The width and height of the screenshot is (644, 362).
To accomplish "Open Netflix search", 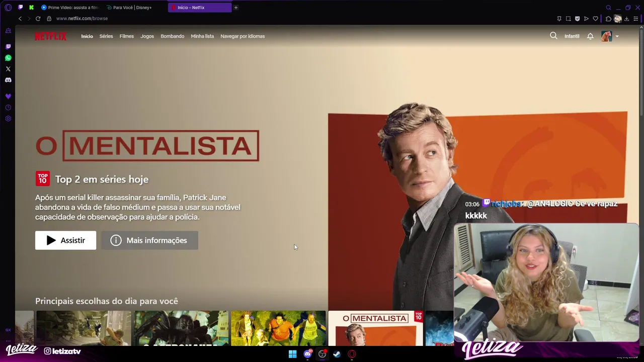I will point(553,36).
